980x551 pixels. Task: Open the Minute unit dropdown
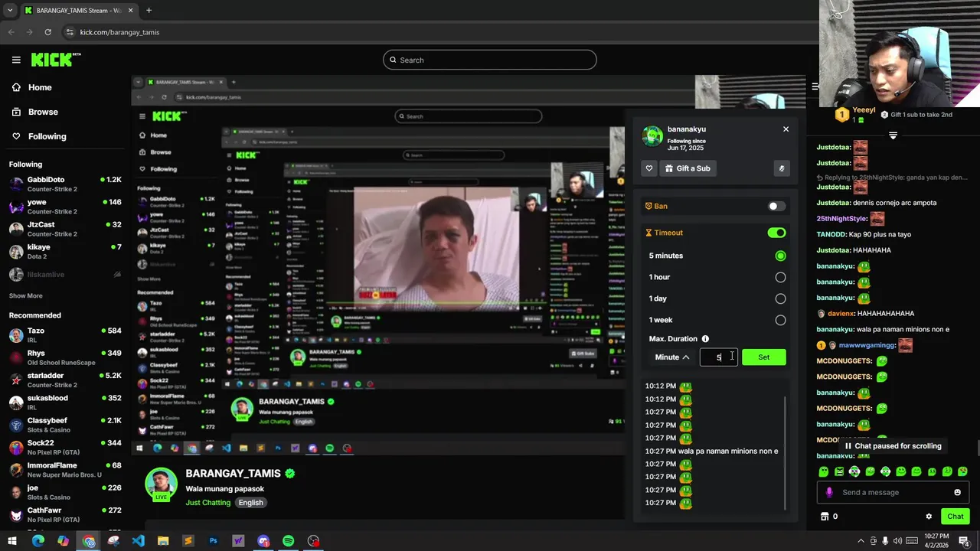(x=672, y=357)
